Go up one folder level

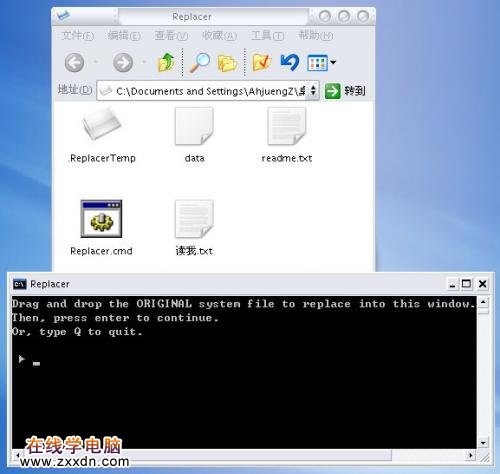click(166, 62)
